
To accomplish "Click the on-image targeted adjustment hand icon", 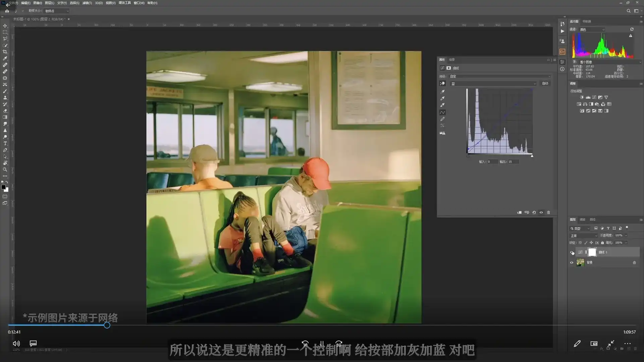I will coord(442,83).
